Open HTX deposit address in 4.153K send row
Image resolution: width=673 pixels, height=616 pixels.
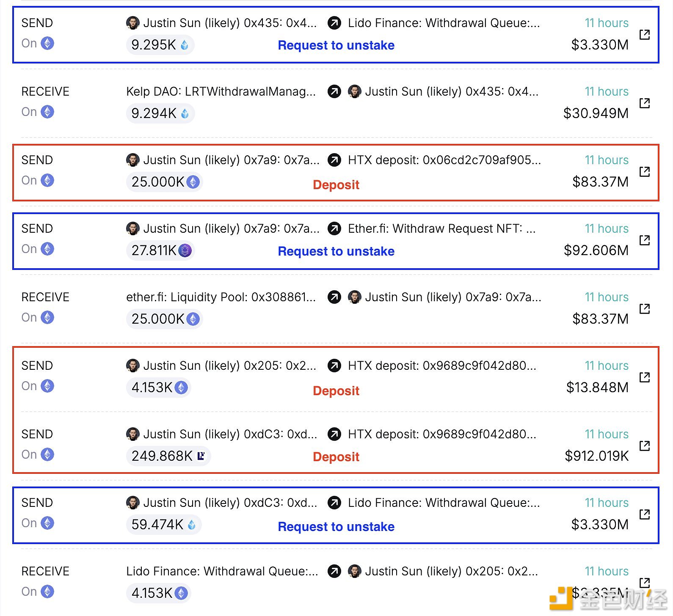click(x=442, y=366)
